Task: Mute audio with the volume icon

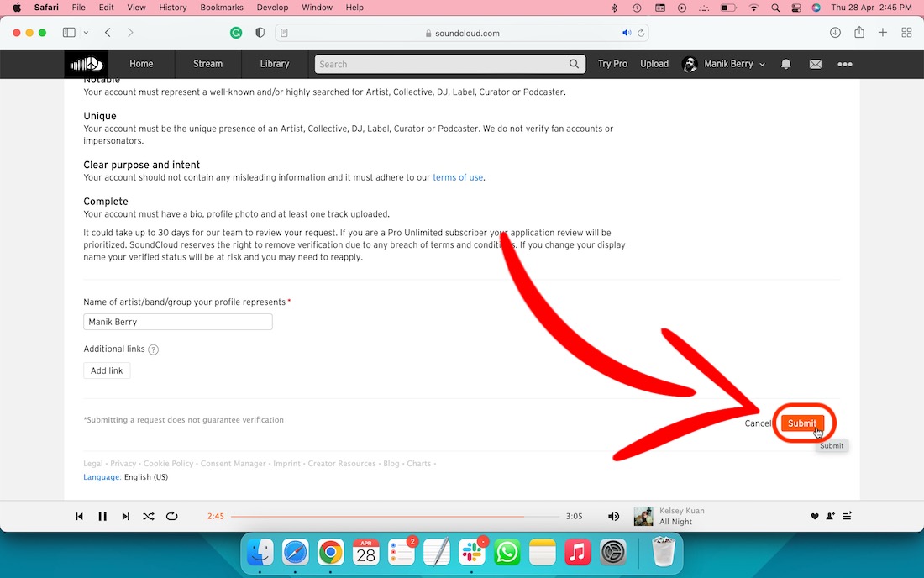Action: pyautogui.click(x=613, y=516)
